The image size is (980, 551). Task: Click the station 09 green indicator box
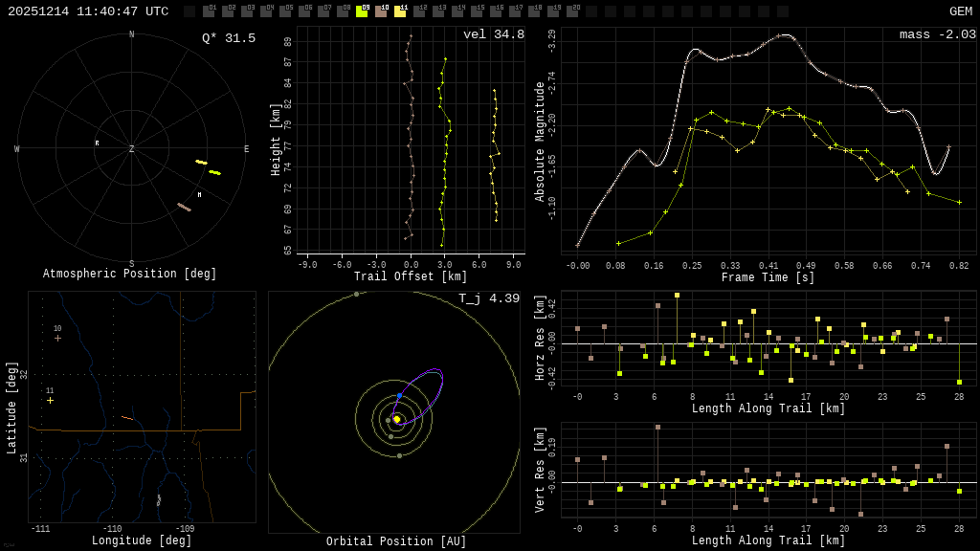click(362, 11)
